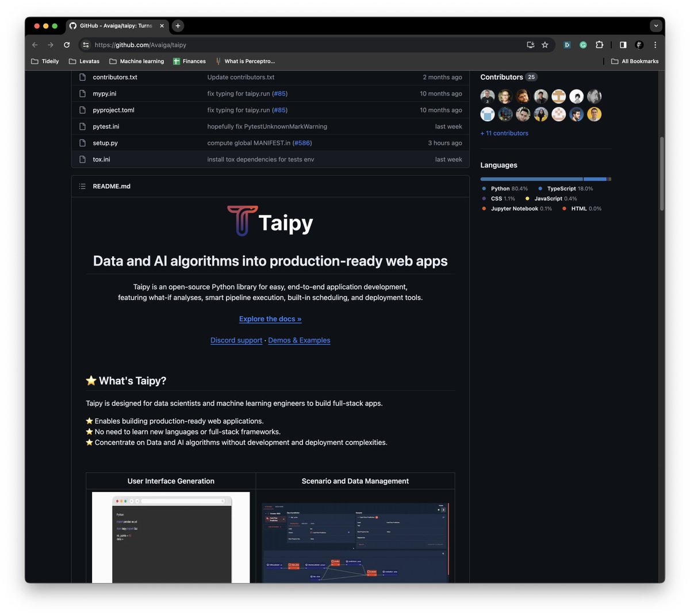
Task: Click the Scenario and Data Management screenshot
Action: pos(355,543)
